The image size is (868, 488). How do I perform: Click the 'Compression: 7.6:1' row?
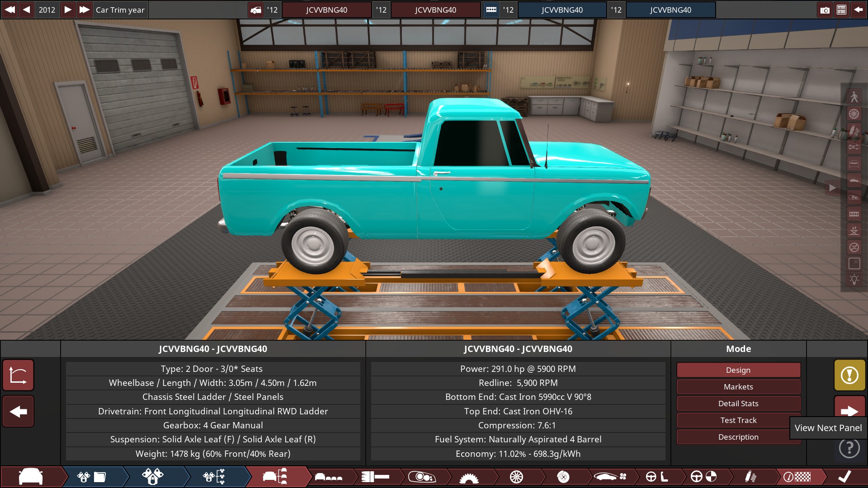518,425
